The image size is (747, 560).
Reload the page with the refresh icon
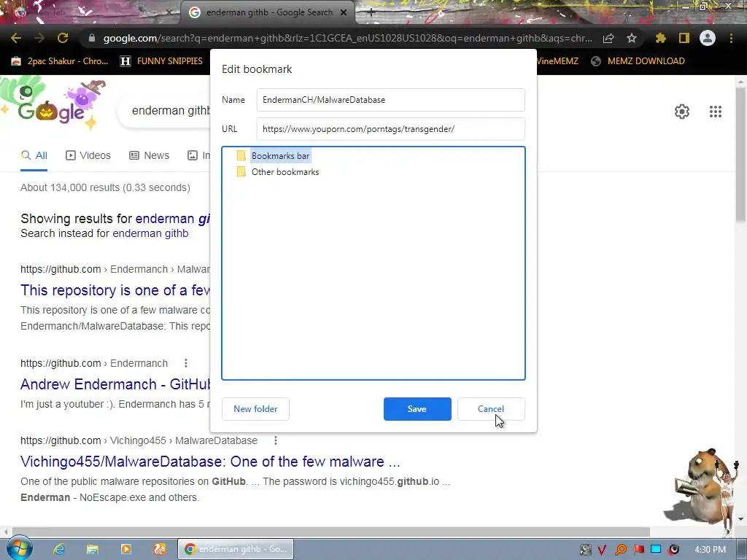(63, 38)
